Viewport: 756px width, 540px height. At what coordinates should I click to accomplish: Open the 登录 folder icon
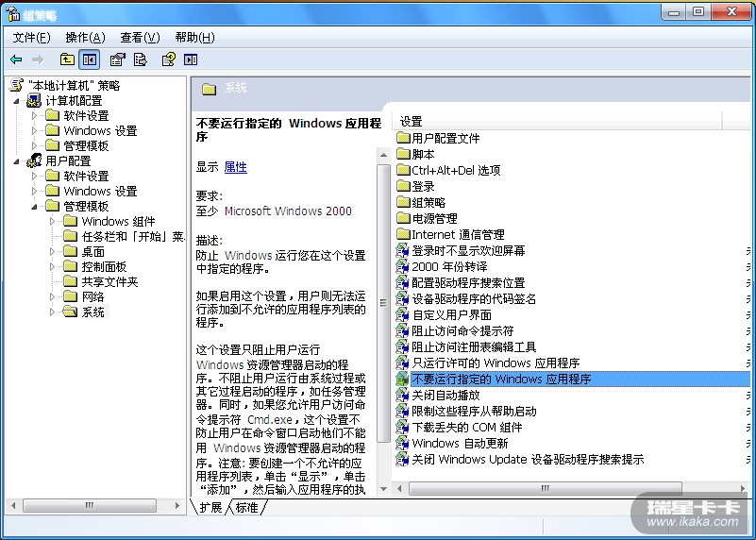(x=403, y=186)
